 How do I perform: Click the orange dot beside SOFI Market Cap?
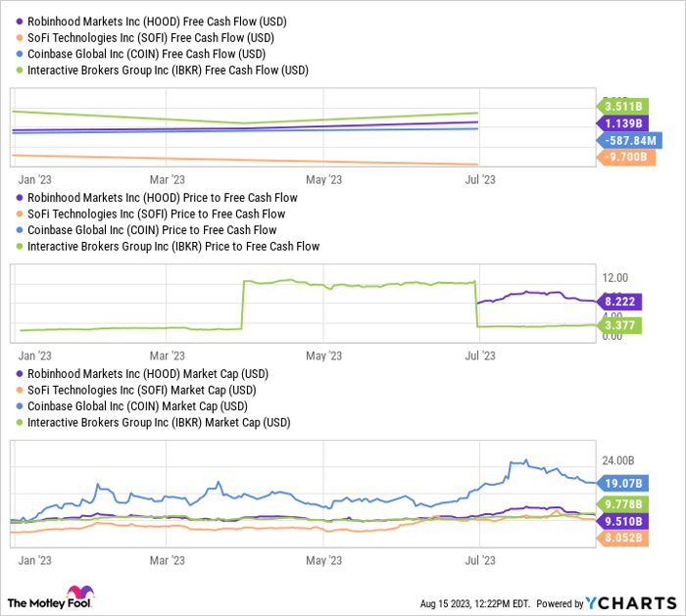click(20, 390)
